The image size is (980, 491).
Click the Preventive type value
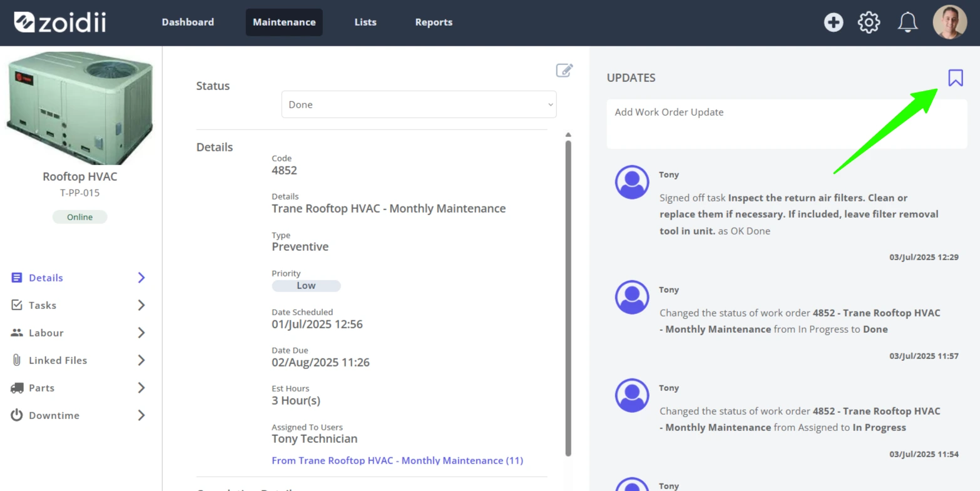(x=300, y=246)
